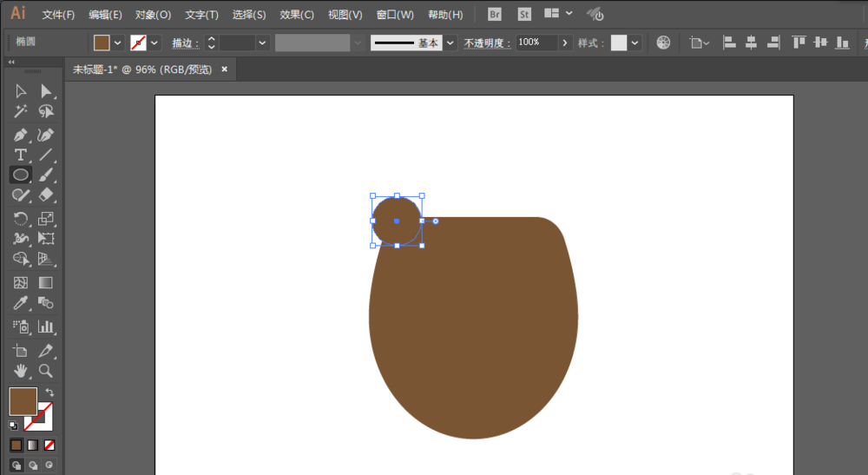This screenshot has width=868, height=475.
Task: Set fill mode to None
Action: [49, 445]
